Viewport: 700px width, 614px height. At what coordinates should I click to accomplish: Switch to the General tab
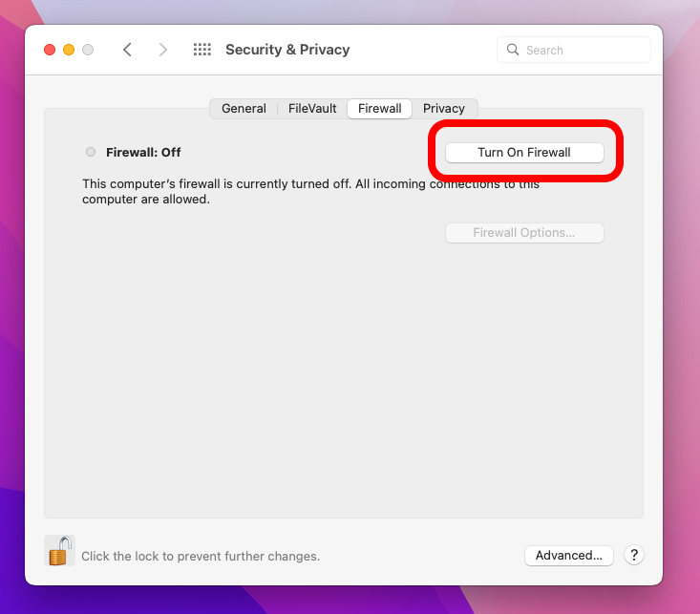coord(244,109)
